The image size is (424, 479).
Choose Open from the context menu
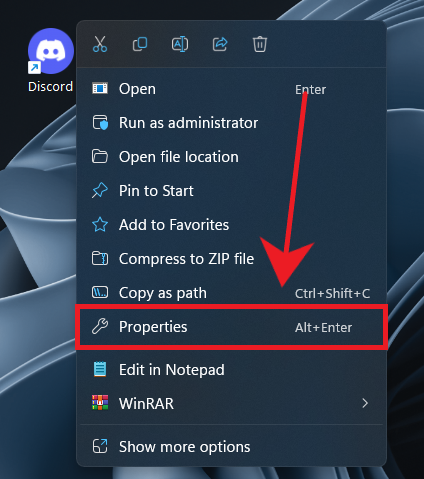(231, 89)
